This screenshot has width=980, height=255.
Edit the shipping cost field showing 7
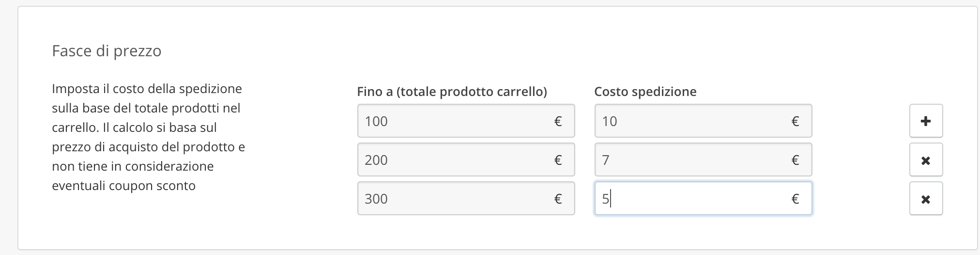coord(692,160)
